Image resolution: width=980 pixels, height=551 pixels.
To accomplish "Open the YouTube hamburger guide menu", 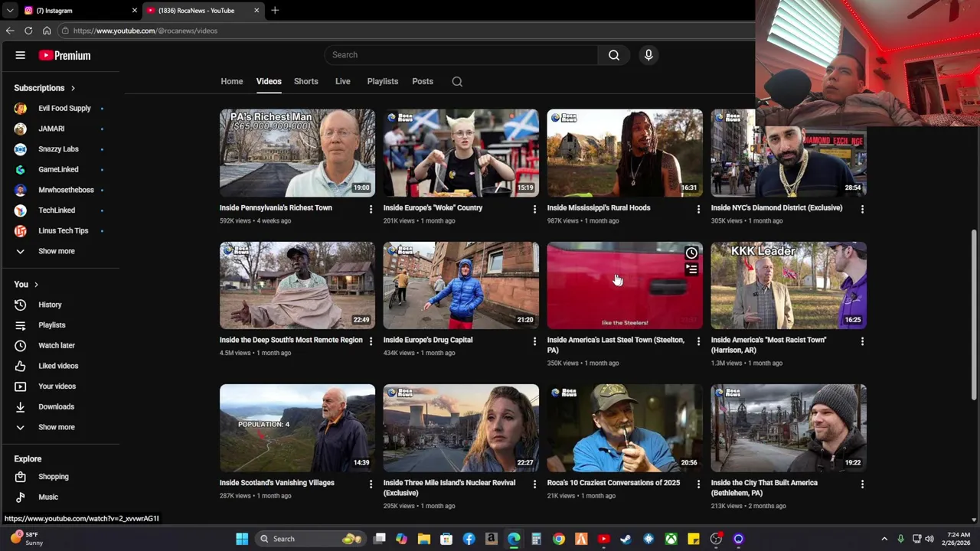I will click(21, 55).
